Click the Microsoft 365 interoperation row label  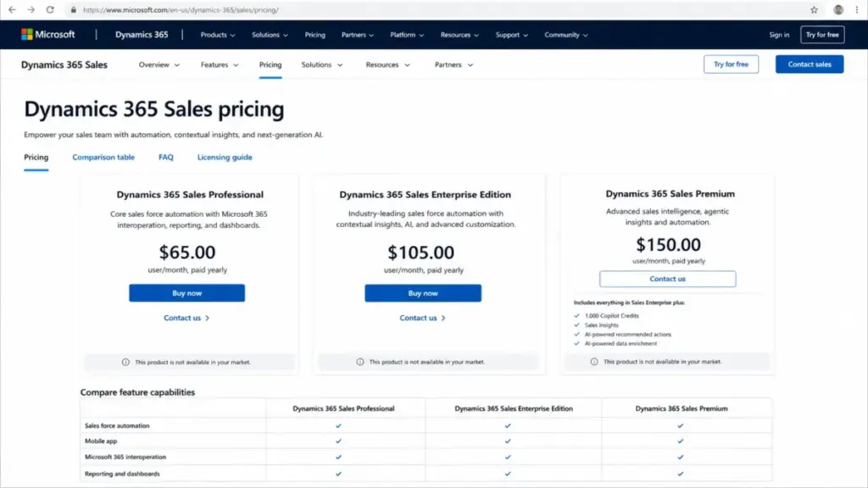point(125,457)
